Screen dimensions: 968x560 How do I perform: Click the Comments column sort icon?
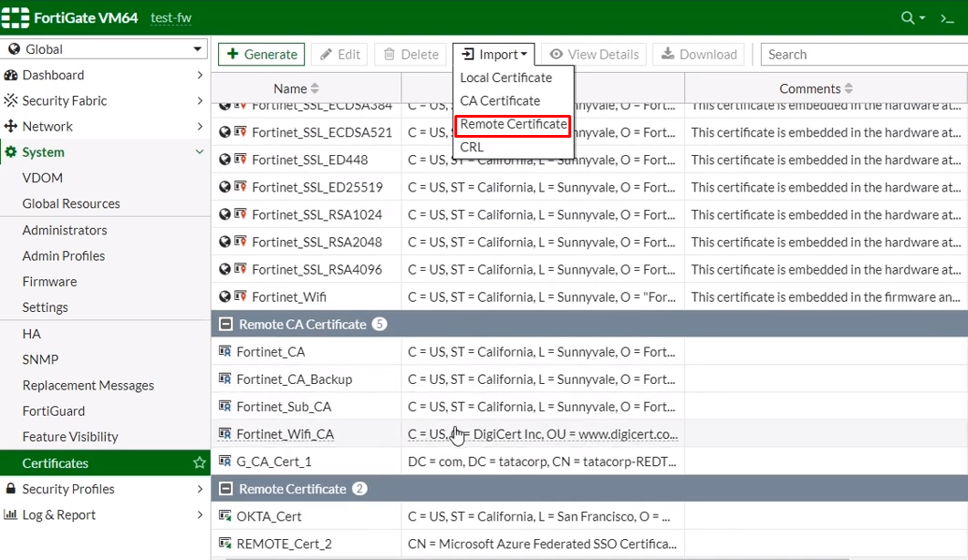tap(848, 88)
